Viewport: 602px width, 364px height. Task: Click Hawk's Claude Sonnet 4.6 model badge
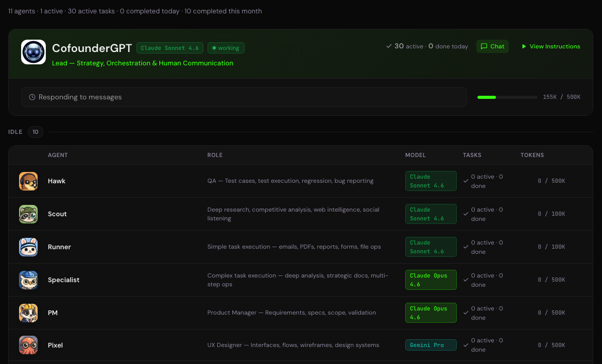pyautogui.click(x=431, y=181)
